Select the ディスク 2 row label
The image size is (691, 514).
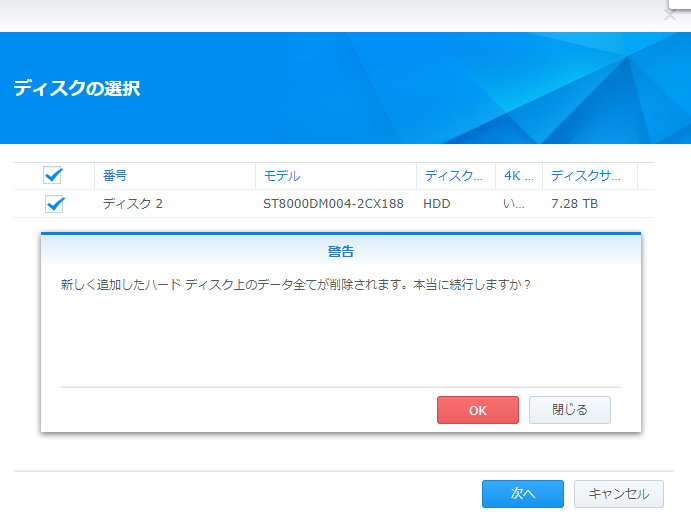point(133,204)
